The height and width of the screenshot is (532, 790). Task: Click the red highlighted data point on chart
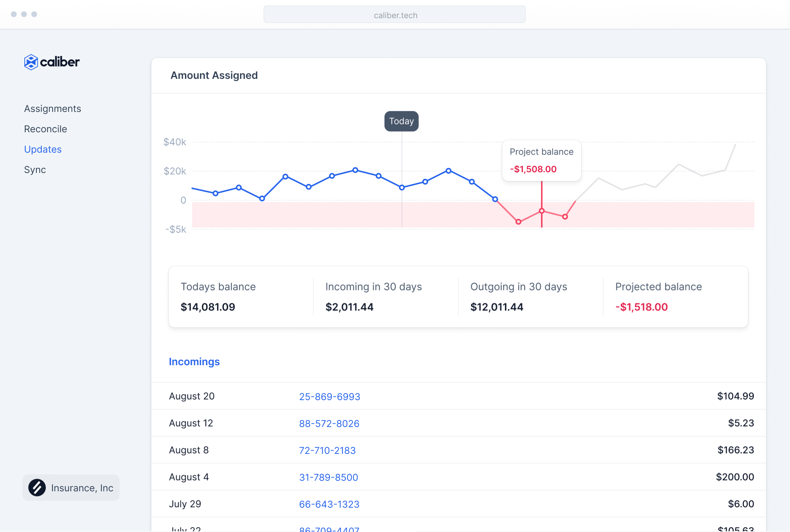point(541,211)
